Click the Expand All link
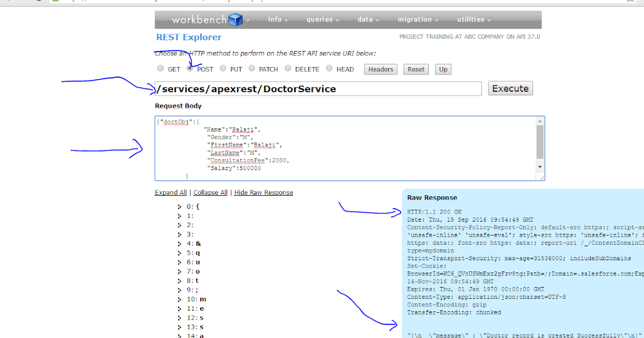 [x=171, y=192]
